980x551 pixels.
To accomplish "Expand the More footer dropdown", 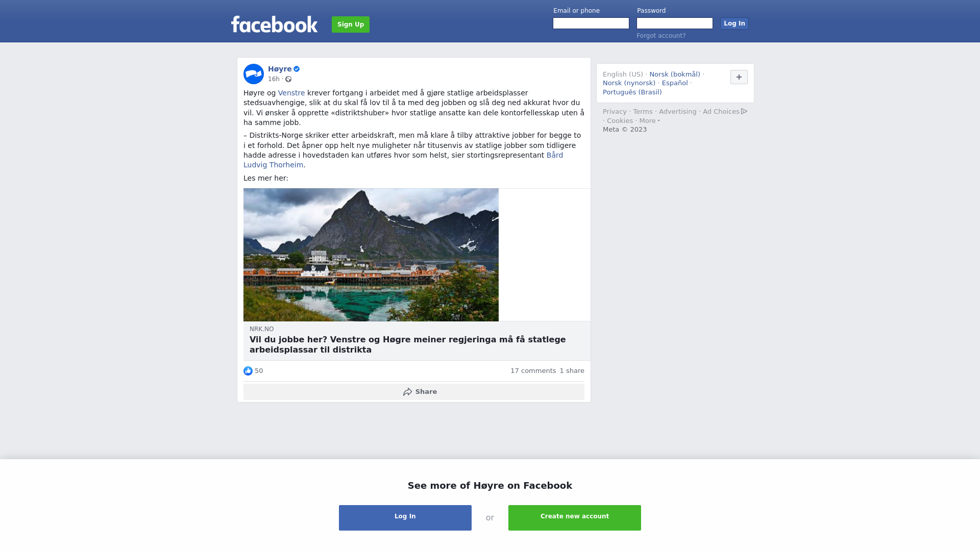I will [649, 121].
